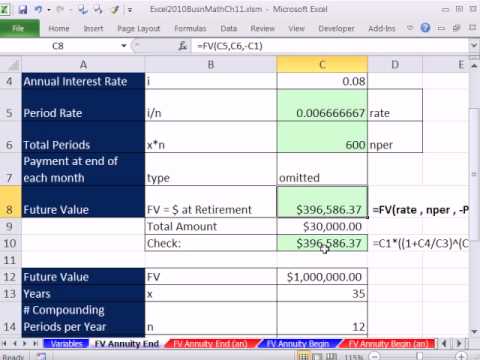480x360 pixels.
Task: Switch to the Variables sheet tab
Action: (x=66, y=344)
